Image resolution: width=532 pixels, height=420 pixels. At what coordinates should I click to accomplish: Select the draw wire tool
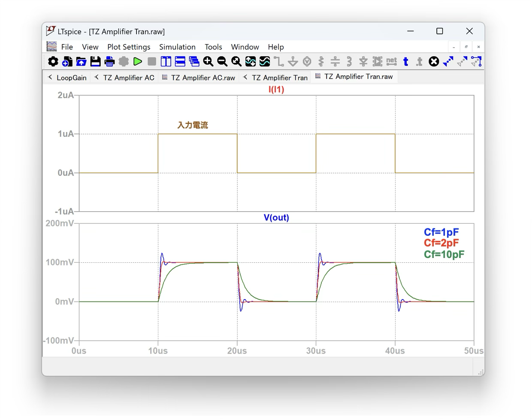(279, 62)
